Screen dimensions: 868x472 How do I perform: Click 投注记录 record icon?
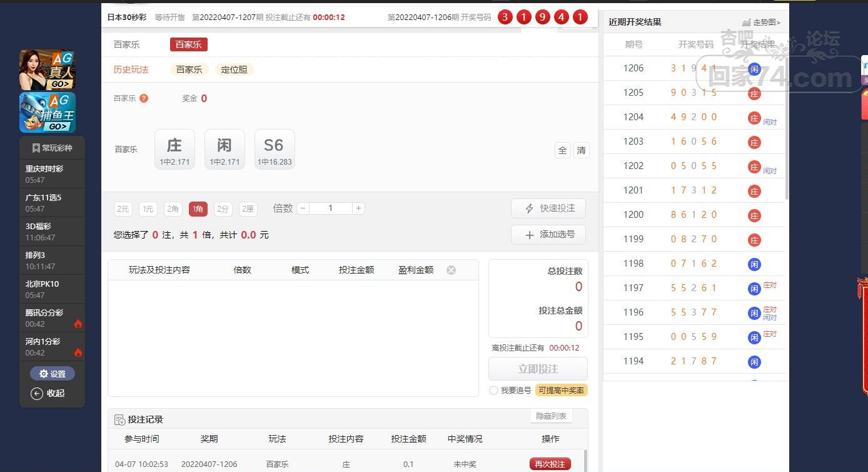click(119, 419)
